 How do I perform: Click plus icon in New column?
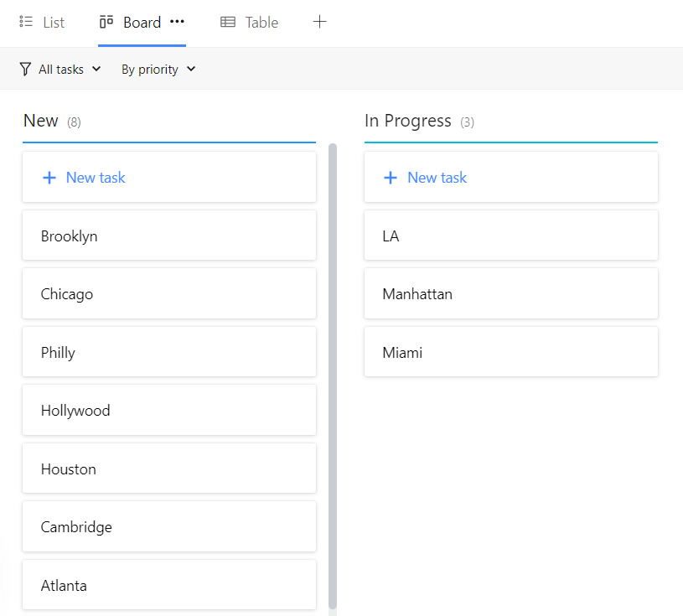[x=49, y=178]
